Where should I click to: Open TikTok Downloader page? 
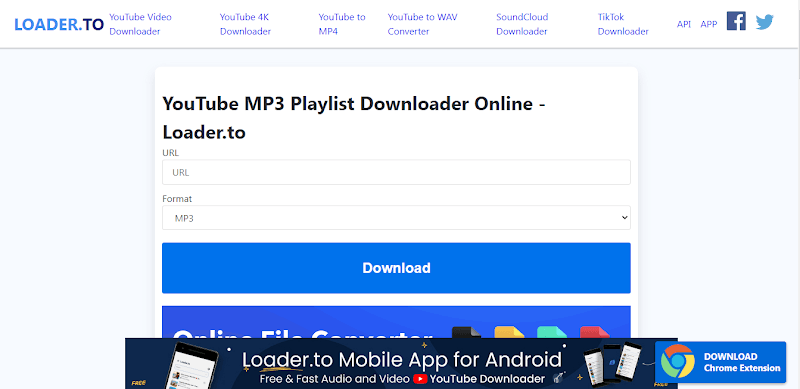pyautogui.click(x=623, y=24)
